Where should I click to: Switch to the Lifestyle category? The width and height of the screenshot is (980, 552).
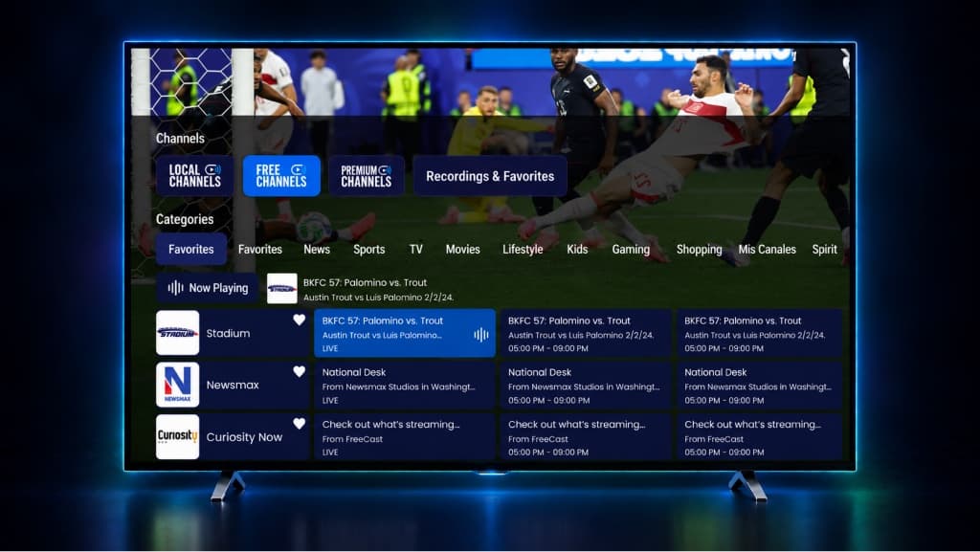pos(523,249)
